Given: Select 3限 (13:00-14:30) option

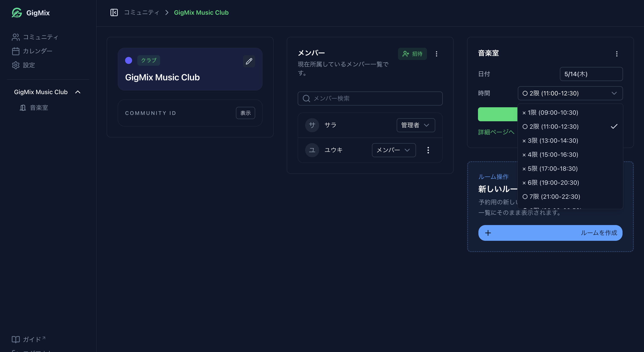Looking at the screenshot, I should click(570, 140).
